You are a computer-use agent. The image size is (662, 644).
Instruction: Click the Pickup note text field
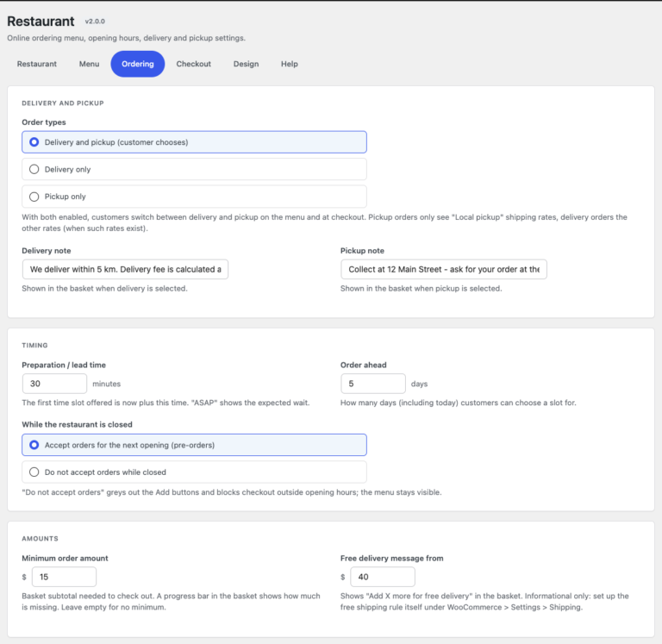(x=444, y=270)
